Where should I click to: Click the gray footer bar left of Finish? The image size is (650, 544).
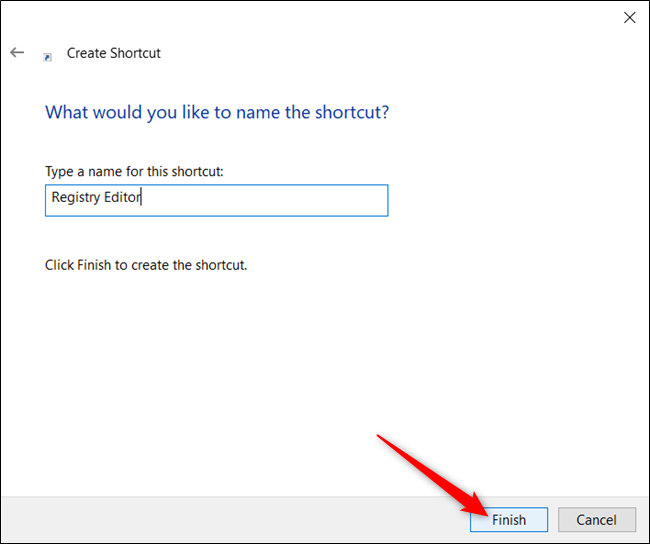click(232, 520)
